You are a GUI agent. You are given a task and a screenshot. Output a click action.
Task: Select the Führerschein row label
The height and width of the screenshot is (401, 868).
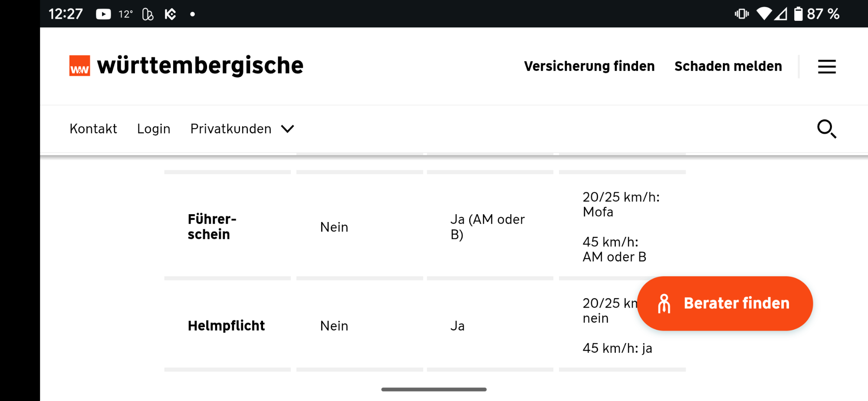pos(212,227)
